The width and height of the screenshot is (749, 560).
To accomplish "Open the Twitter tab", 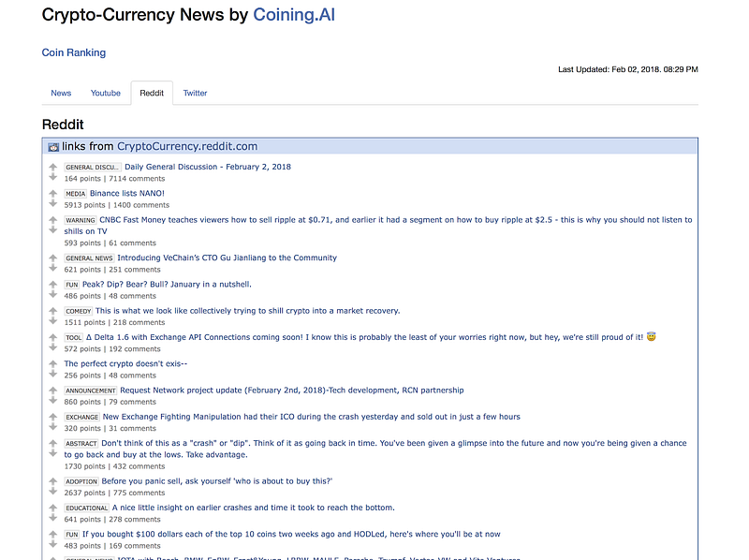I will (195, 93).
